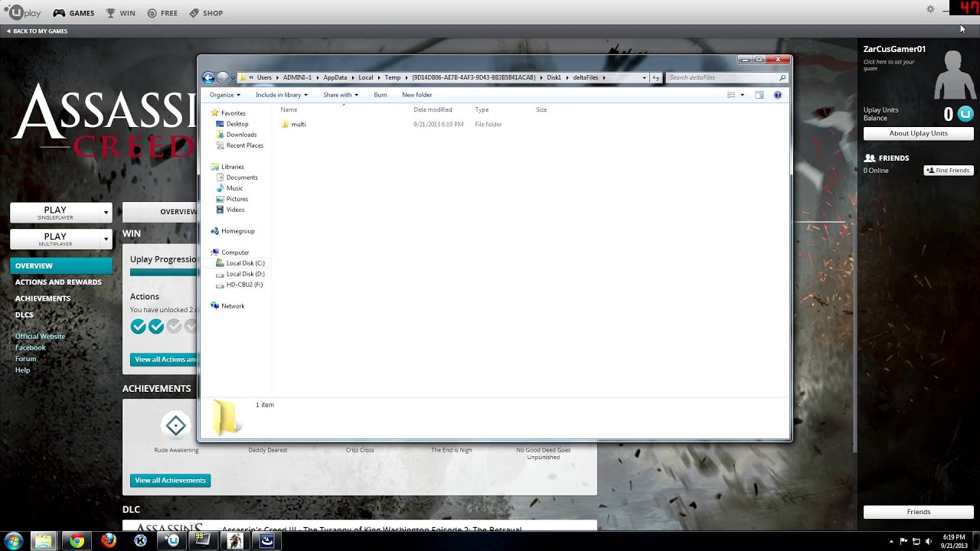Open Windows Explorer from the taskbar
Viewport: 980px width, 551px height.
pyautogui.click(x=44, y=541)
